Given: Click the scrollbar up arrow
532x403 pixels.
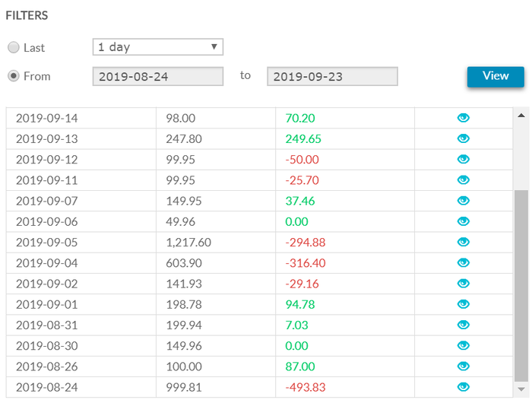Looking at the screenshot, I should click(x=521, y=116).
